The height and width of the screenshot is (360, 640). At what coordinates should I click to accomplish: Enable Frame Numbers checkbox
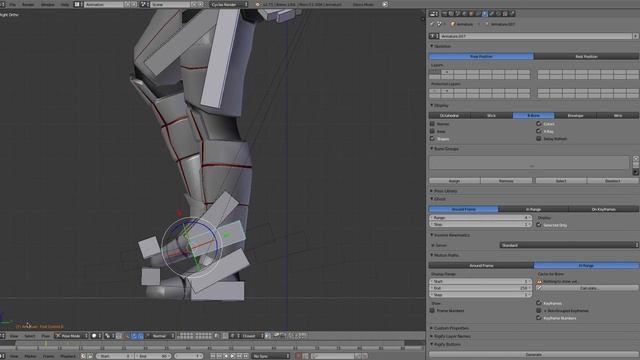pos(432,311)
